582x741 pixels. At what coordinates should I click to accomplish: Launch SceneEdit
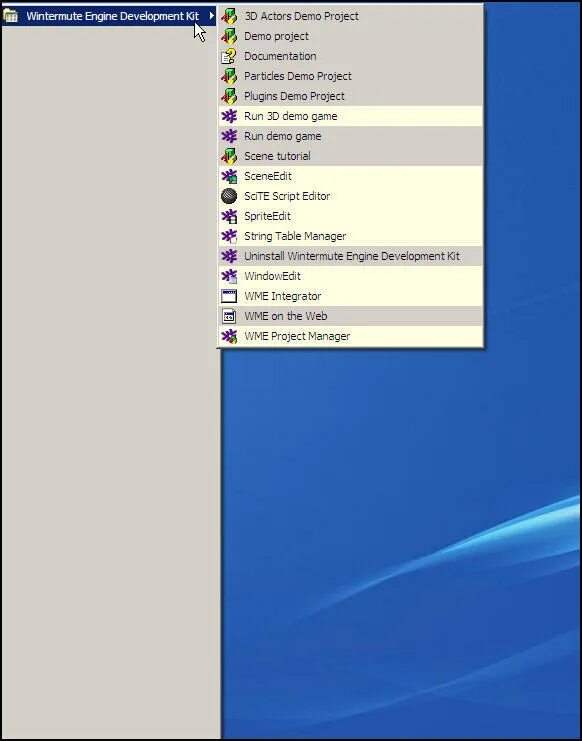click(351, 176)
